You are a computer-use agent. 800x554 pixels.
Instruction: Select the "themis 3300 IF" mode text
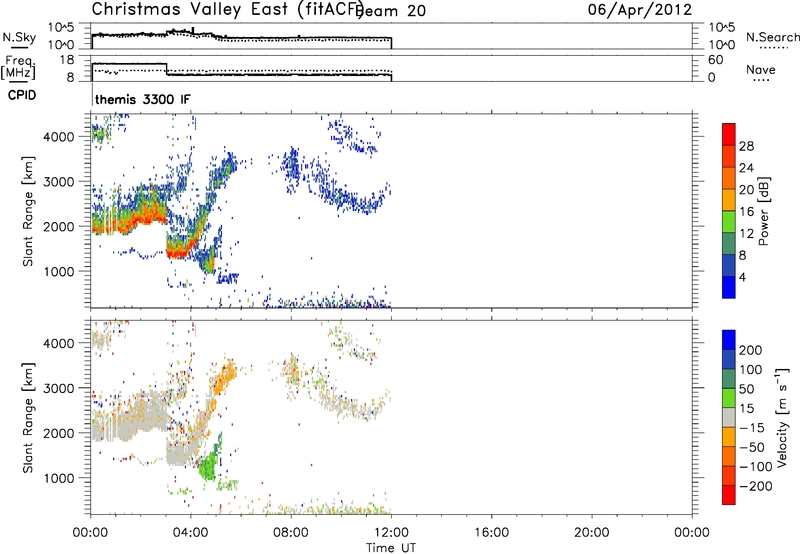click(143, 99)
